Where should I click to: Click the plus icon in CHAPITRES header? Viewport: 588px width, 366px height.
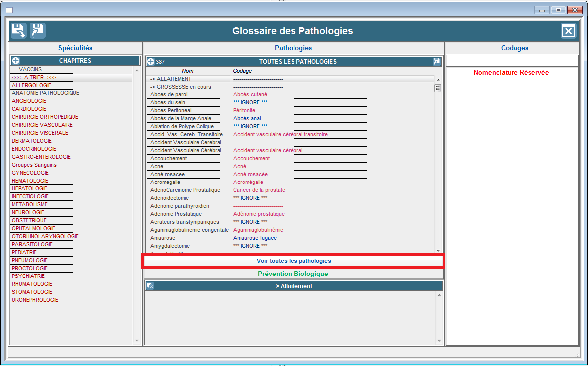(16, 61)
